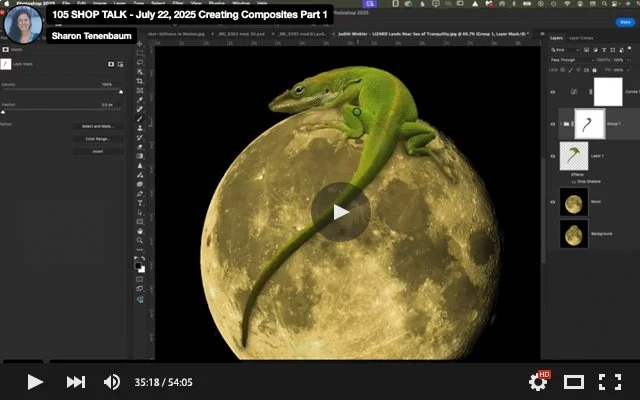
Task: Open Sharon Tenenbaum channel link
Action: (x=91, y=36)
